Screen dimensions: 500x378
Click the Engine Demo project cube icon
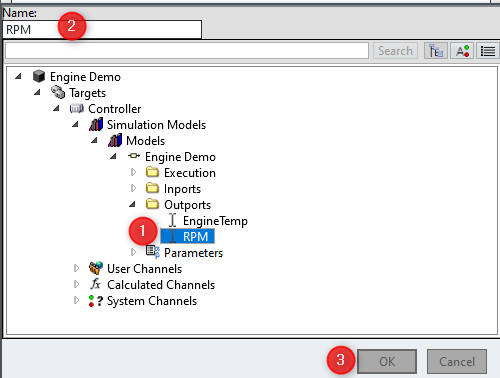[39, 76]
